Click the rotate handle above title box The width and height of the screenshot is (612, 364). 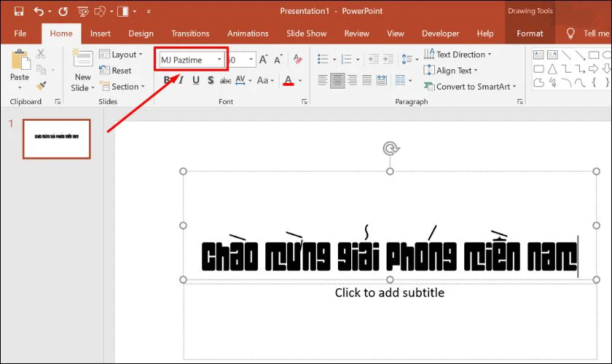391,149
